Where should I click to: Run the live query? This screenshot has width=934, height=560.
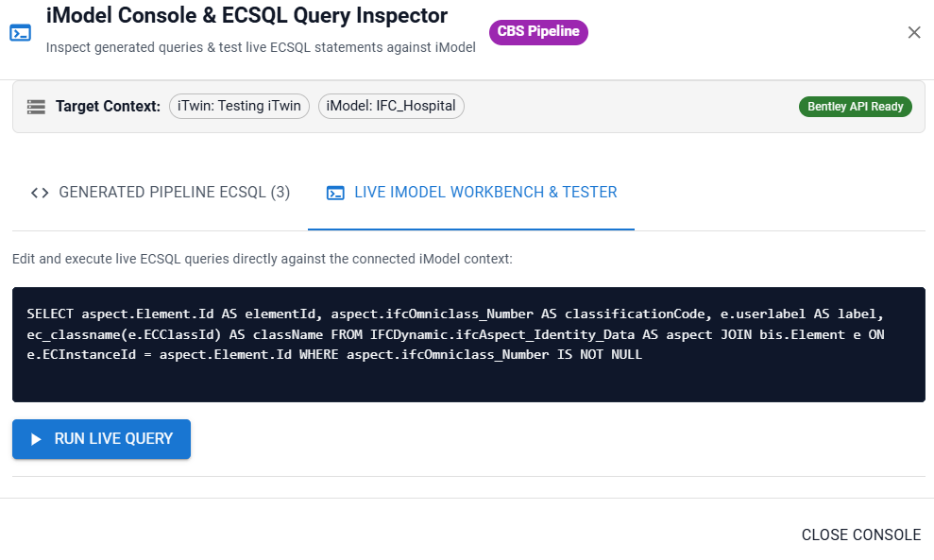click(101, 439)
